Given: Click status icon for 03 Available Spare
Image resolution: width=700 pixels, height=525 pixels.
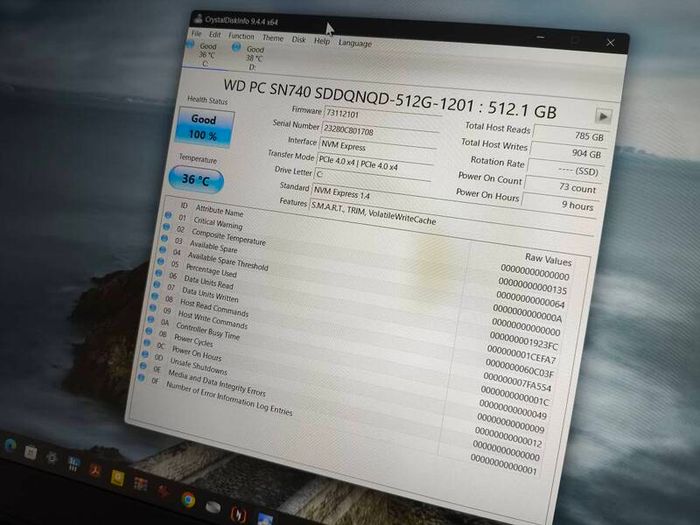Looking at the screenshot, I should 164,238.
